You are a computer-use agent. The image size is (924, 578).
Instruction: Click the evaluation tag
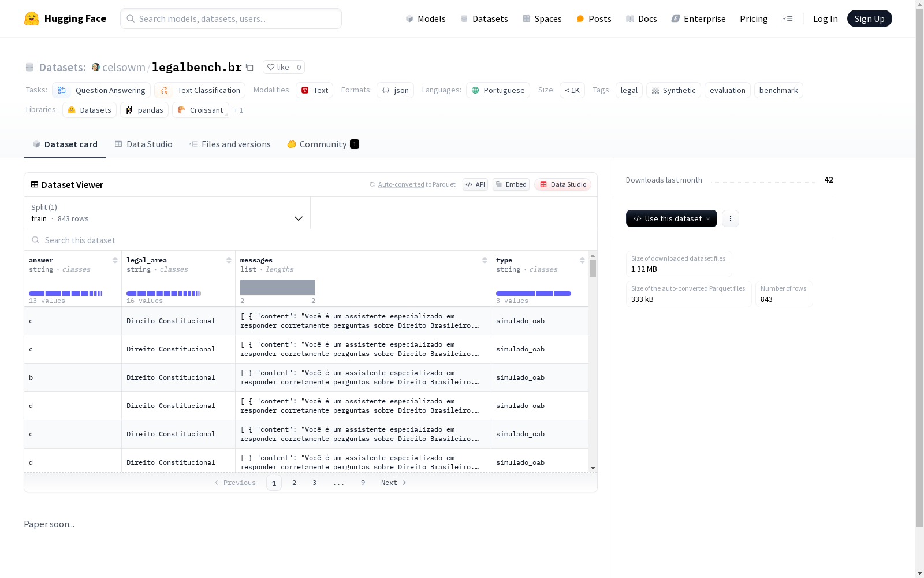[728, 90]
